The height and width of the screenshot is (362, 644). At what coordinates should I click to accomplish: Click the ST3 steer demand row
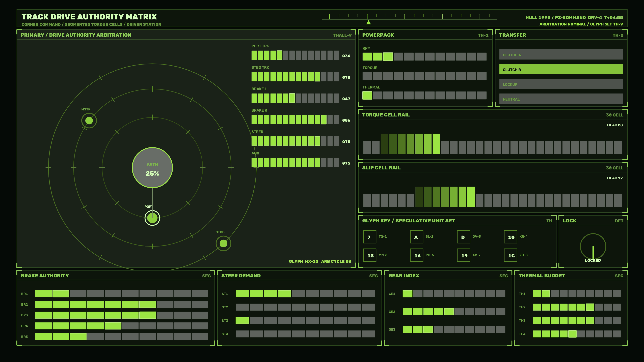[306, 321]
